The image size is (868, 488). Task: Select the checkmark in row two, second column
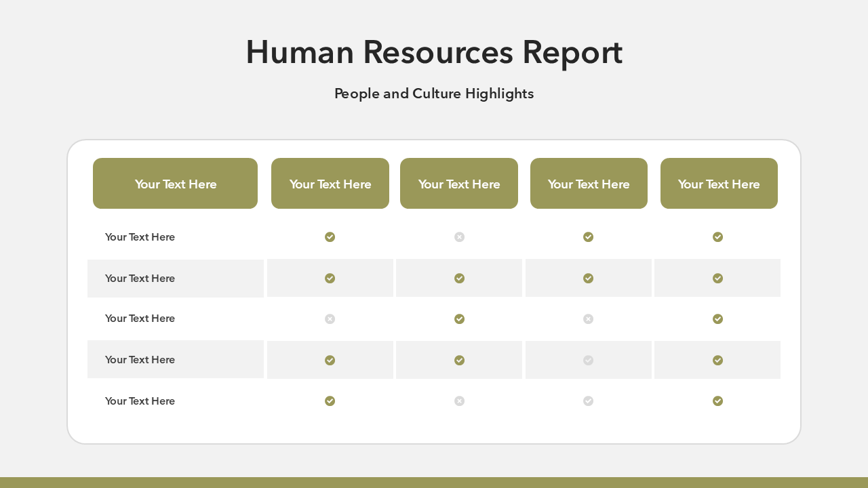[330, 278]
